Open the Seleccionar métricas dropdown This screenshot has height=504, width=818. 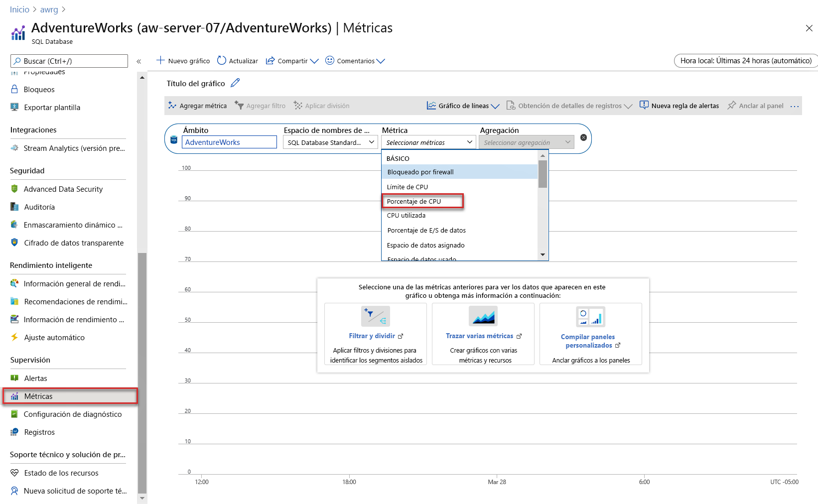click(428, 142)
